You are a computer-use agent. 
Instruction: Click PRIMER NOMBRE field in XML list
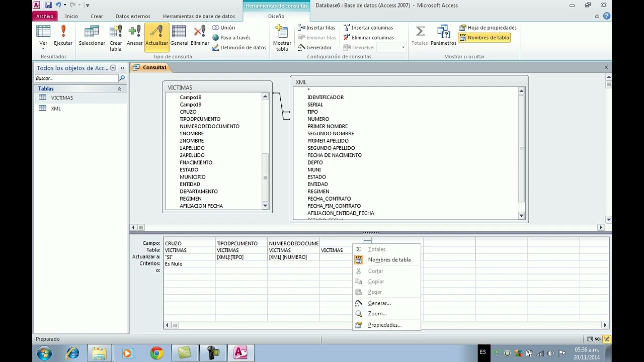[328, 126]
